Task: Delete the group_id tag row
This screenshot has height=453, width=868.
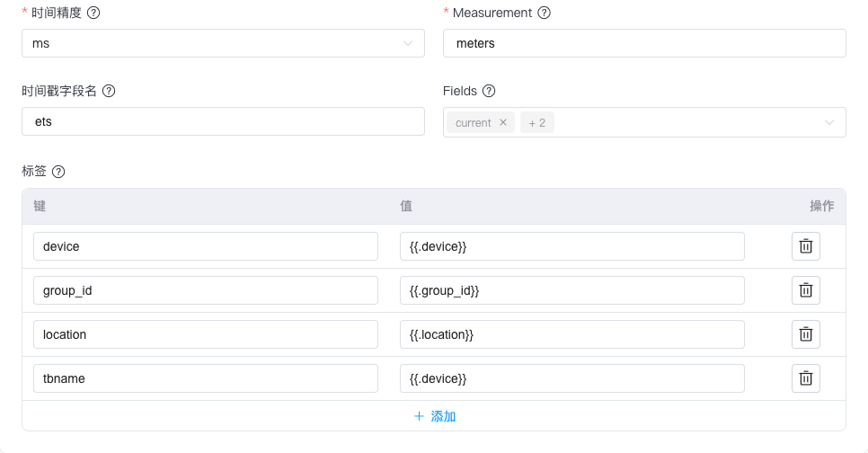Action: click(x=805, y=290)
